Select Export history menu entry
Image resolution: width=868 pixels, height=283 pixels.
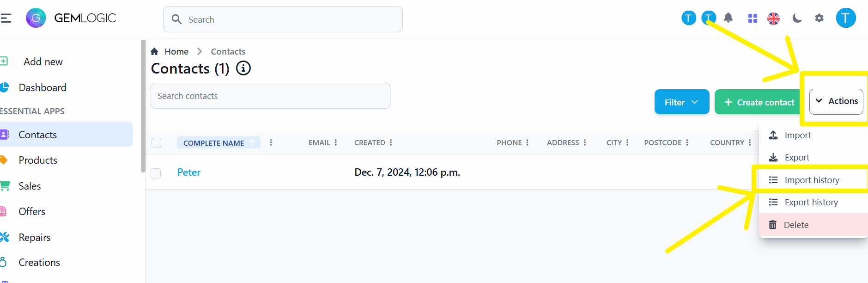click(x=811, y=202)
